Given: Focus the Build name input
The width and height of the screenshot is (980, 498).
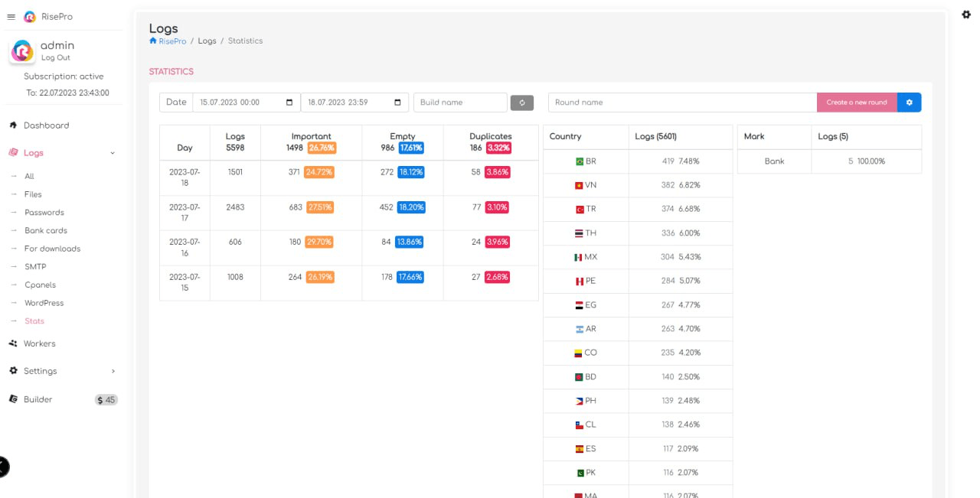Looking at the screenshot, I should [460, 103].
